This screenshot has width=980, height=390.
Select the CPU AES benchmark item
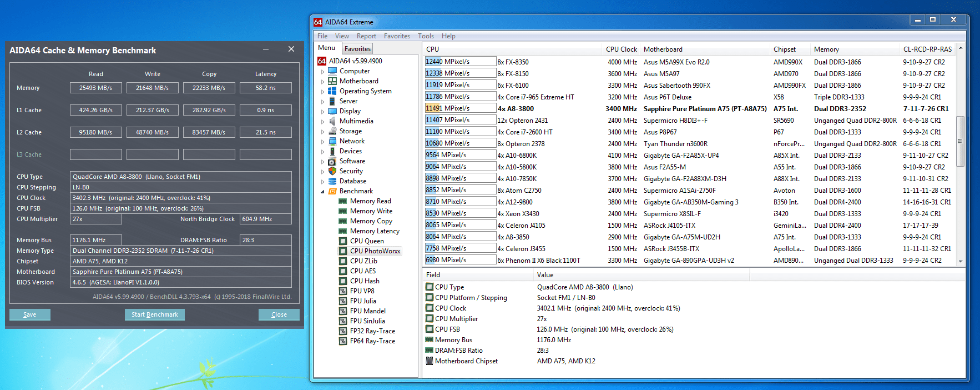tap(358, 271)
